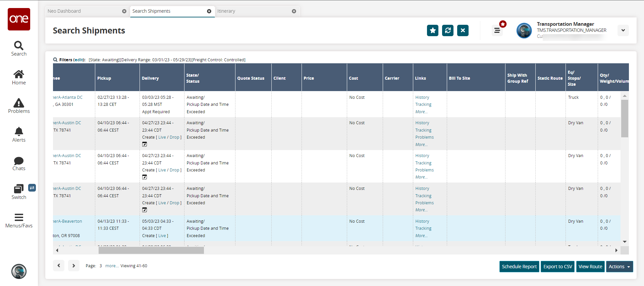Open History link in second Austin DC row
This screenshot has height=286, width=644.
pos(422,155)
